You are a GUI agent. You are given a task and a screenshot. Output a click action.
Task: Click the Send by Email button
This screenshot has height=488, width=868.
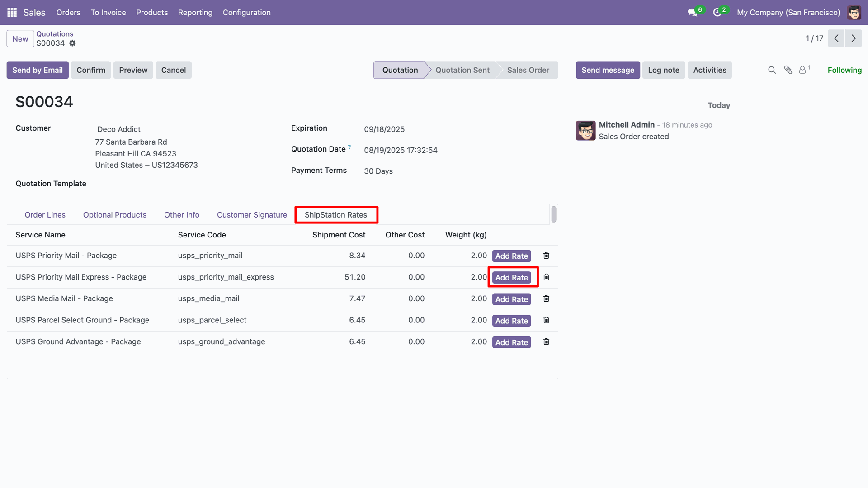(38, 70)
